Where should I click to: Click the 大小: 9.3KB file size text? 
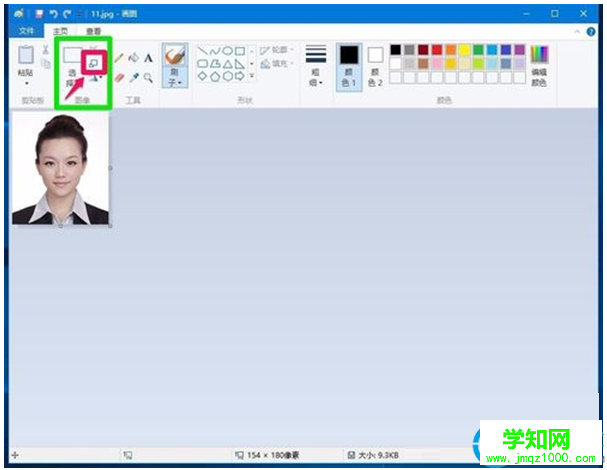[x=378, y=455]
